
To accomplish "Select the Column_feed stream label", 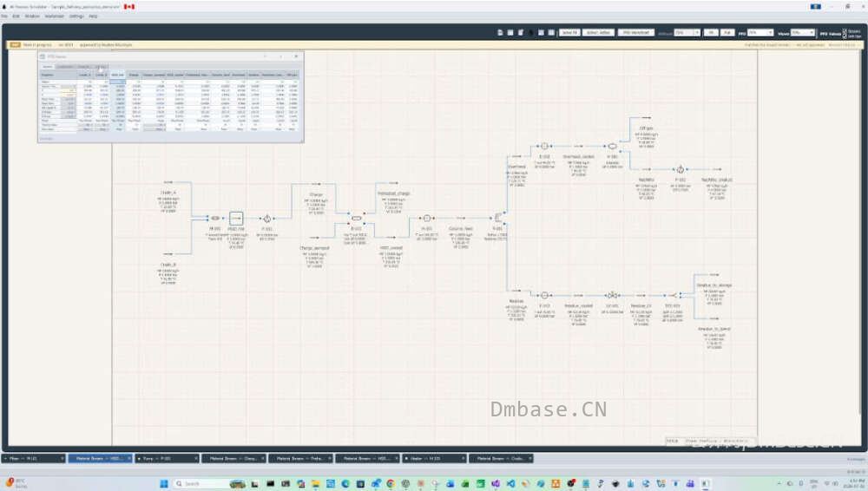I will [461, 229].
